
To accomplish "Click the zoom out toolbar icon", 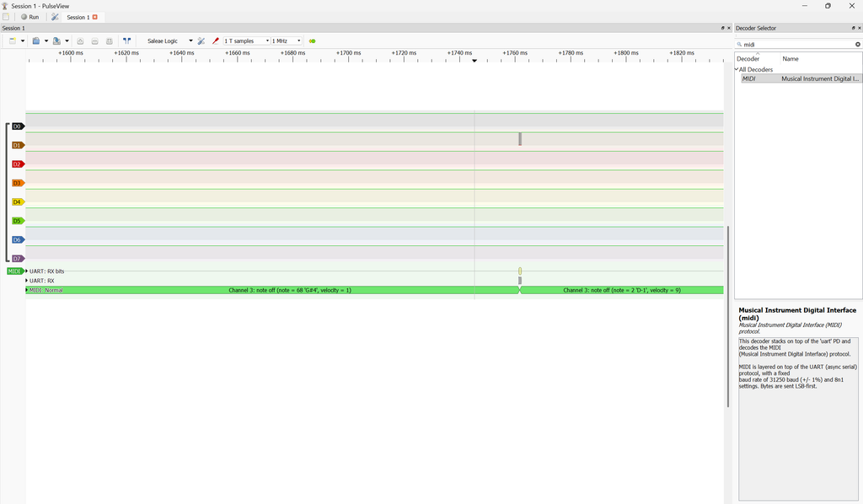I will coord(94,40).
